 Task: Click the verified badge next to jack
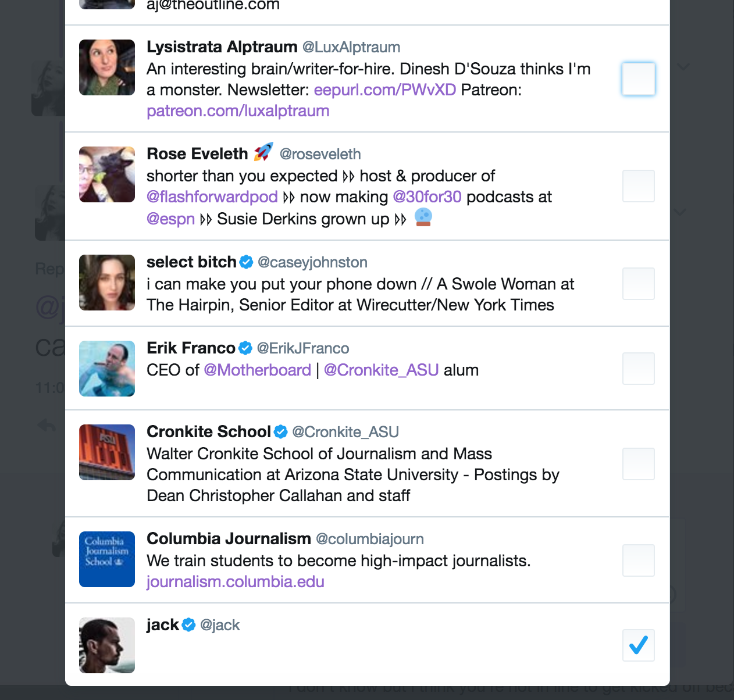click(x=188, y=625)
